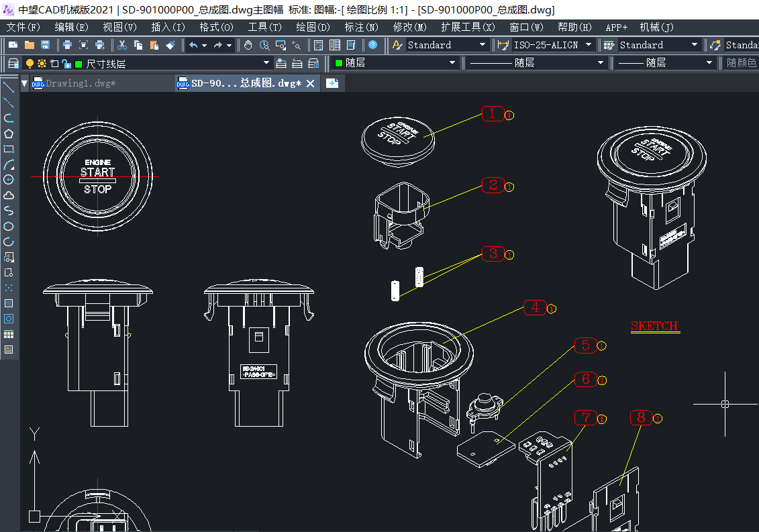The width and height of the screenshot is (759, 532).
Task: Open the undo history dropdown arrow
Action: (204, 45)
